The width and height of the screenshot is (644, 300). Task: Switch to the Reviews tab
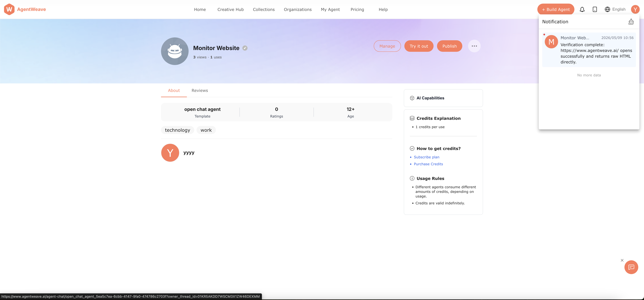200,91
